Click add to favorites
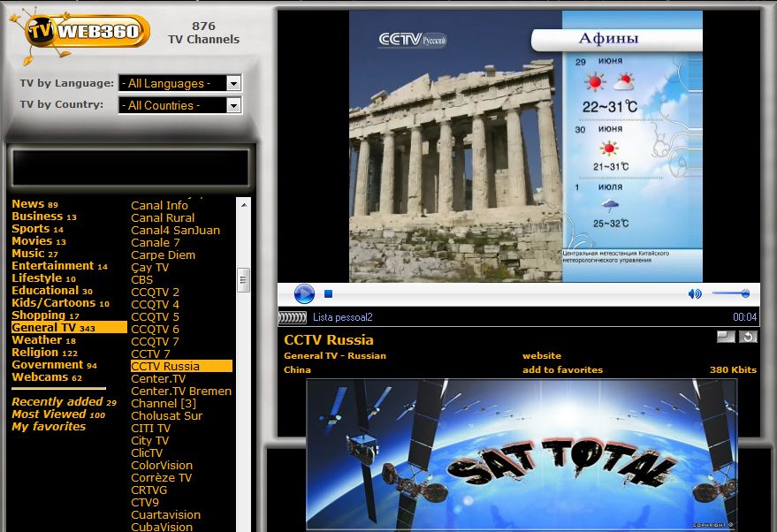777x532 pixels. 562,369
